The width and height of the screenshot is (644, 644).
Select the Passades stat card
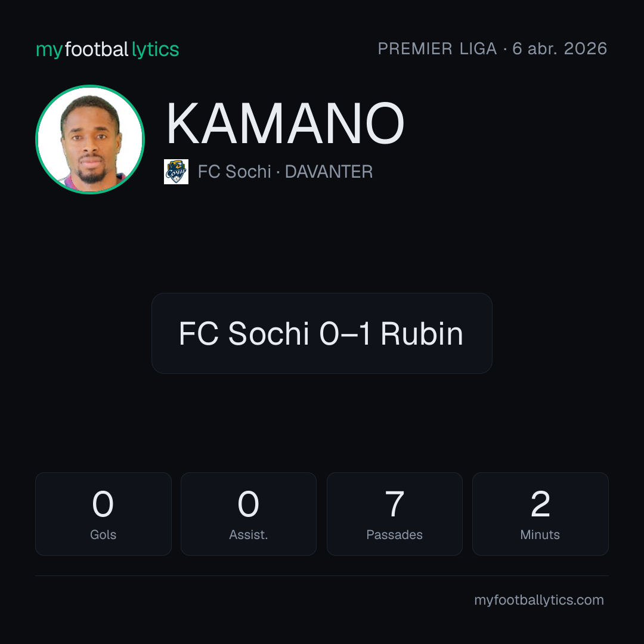[394, 514]
